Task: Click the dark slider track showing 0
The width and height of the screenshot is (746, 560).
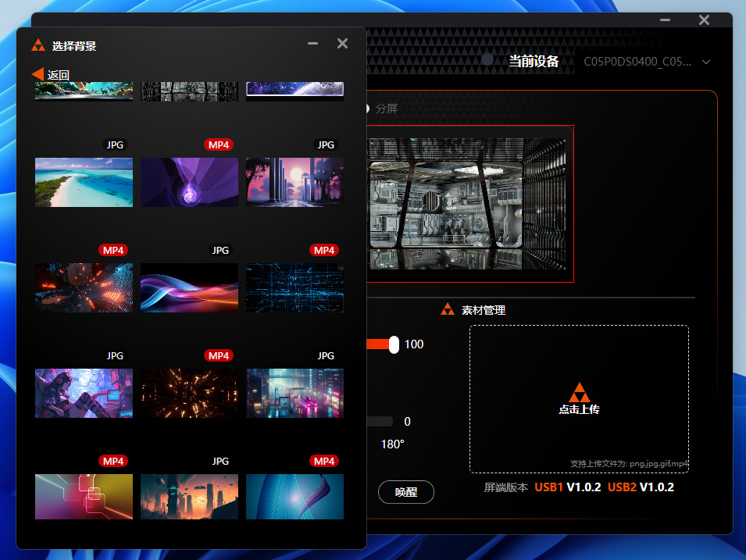Action: click(380, 421)
